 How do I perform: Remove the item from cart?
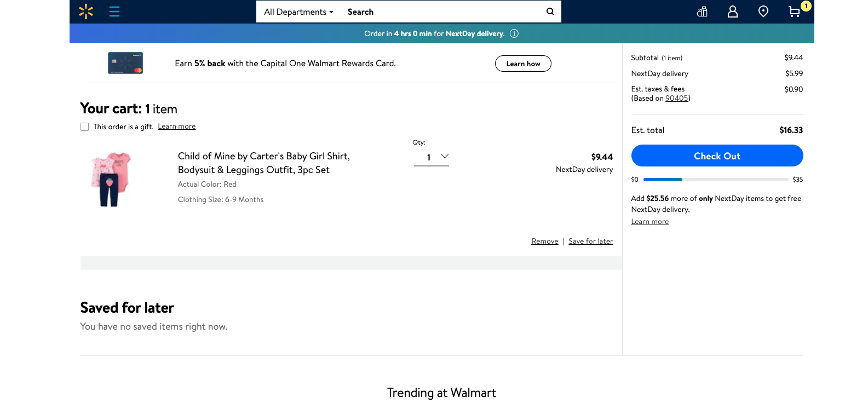point(545,242)
